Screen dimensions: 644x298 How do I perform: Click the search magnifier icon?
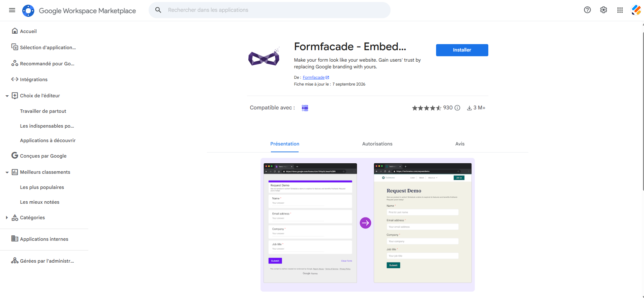[x=158, y=10]
